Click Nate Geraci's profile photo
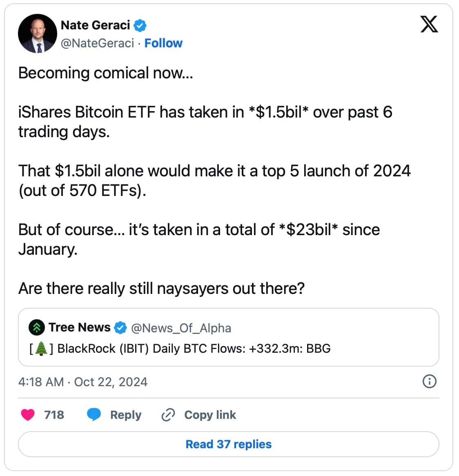Screen dimensions: 459x476 tap(37, 33)
